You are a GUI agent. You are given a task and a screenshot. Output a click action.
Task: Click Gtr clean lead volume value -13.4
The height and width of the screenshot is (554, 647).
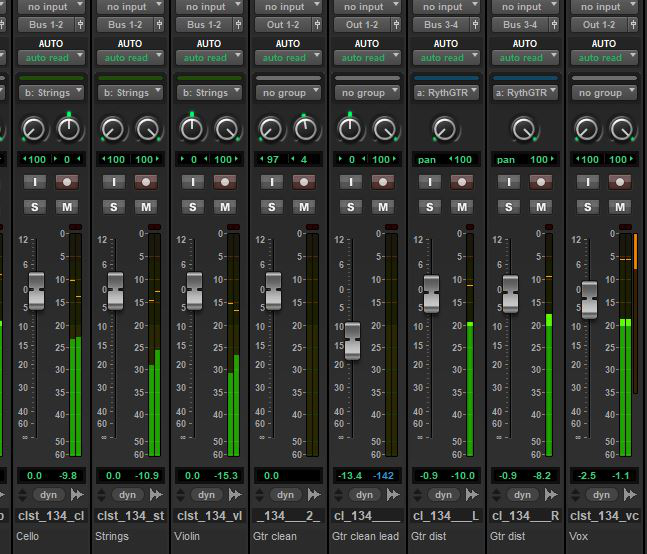[350, 476]
